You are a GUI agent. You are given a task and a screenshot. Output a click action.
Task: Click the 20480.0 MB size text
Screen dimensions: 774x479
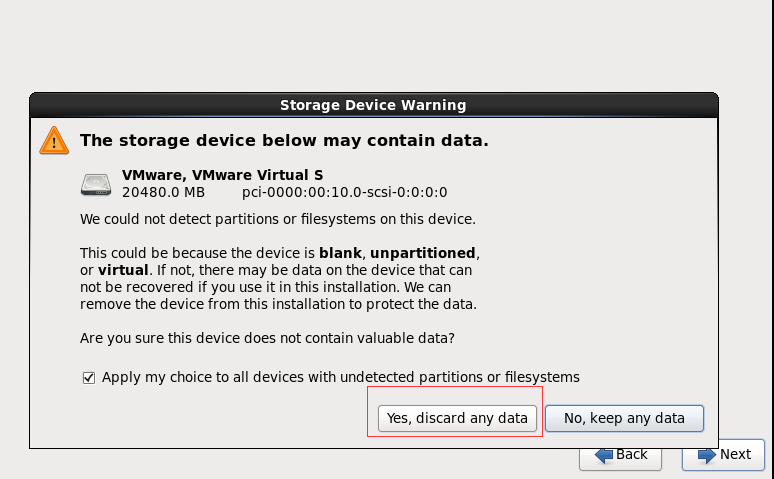coord(163,192)
